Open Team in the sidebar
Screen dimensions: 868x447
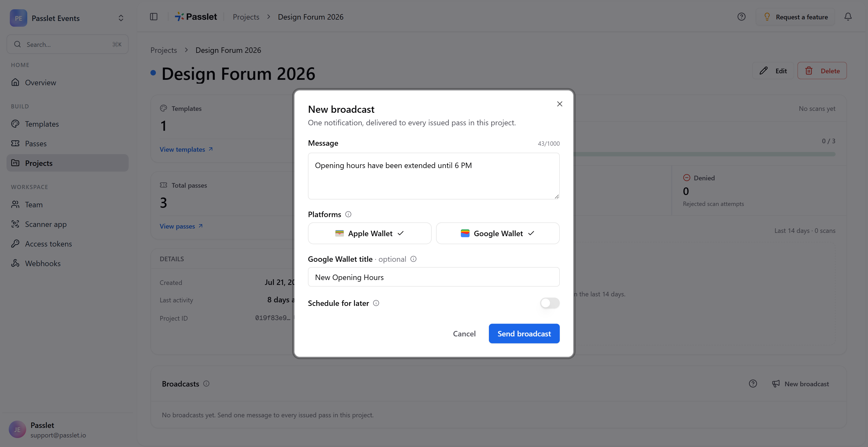tap(67, 204)
